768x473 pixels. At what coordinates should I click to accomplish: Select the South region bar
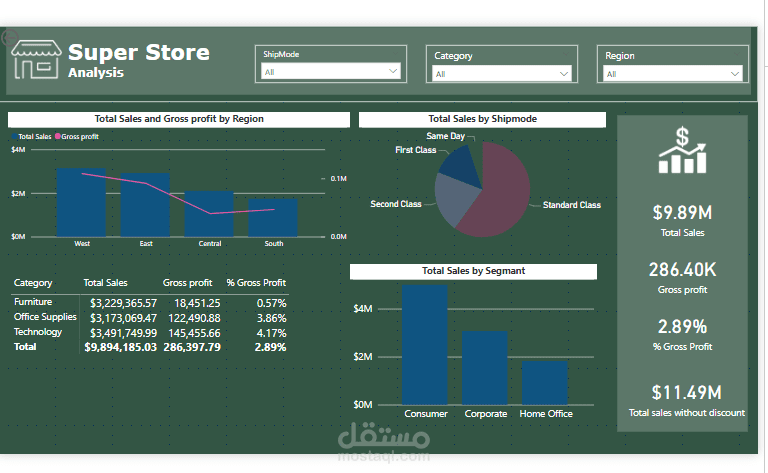coord(273,217)
